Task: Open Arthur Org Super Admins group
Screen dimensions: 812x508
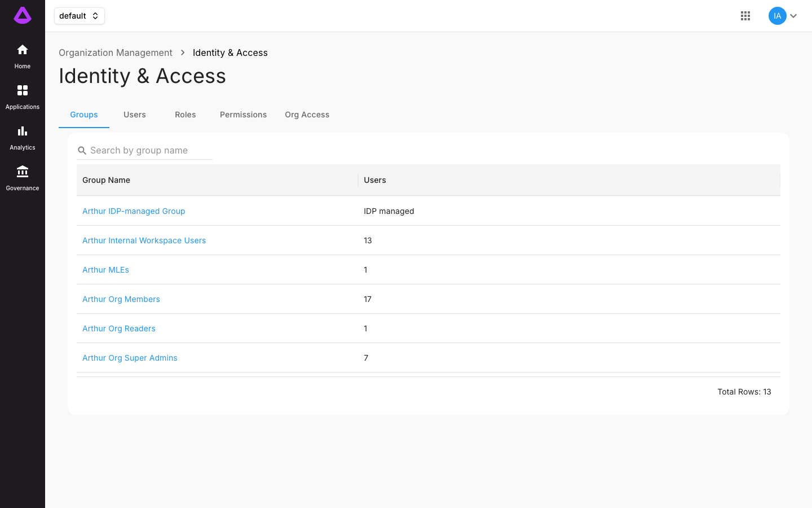Action: (130, 358)
